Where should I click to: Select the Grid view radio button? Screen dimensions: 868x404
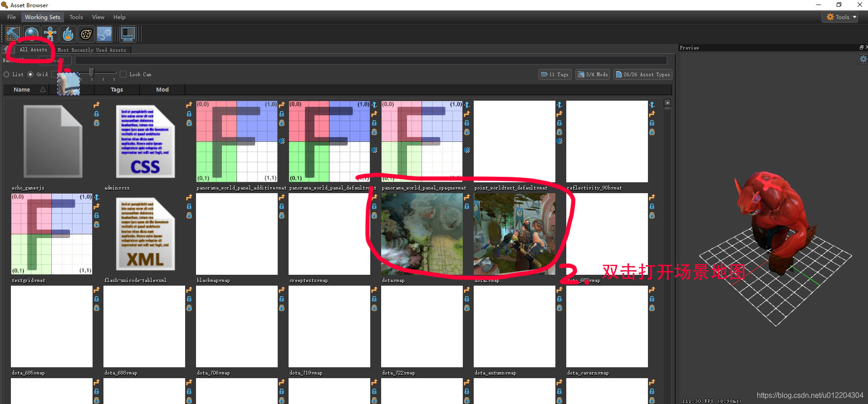click(x=30, y=74)
